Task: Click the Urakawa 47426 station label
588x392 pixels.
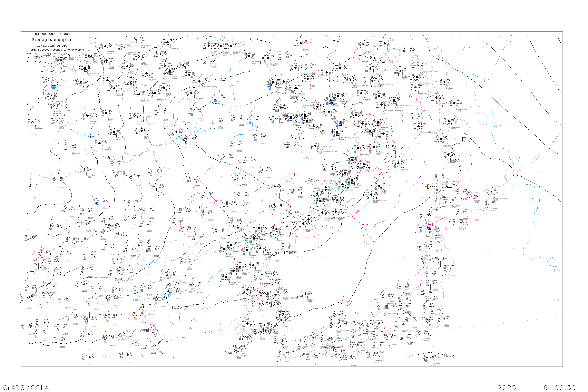Action: (x=463, y=229)
